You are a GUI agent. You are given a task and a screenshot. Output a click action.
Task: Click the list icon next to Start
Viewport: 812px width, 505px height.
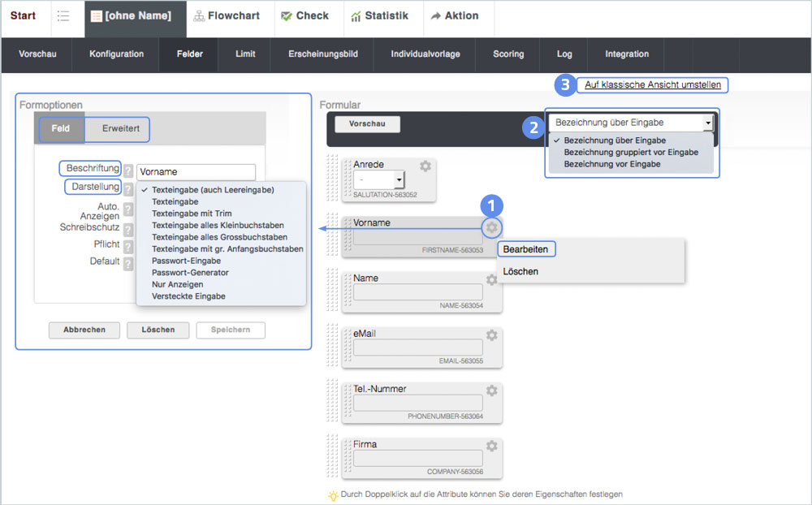63,16
